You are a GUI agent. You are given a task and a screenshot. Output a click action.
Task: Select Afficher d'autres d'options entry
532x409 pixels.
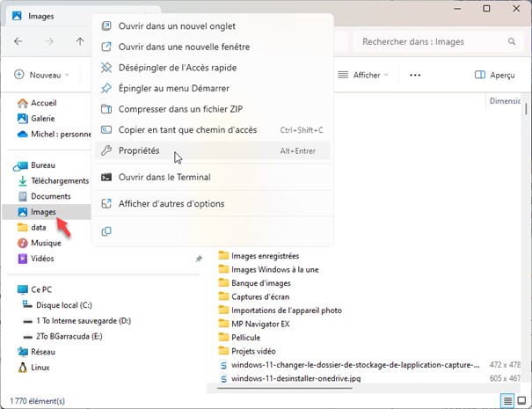[171, 204]
